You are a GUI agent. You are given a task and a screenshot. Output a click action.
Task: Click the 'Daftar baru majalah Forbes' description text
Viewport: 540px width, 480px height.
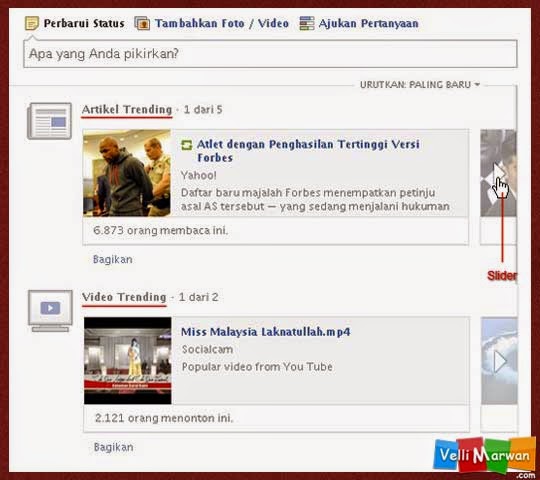pos(315,199)
